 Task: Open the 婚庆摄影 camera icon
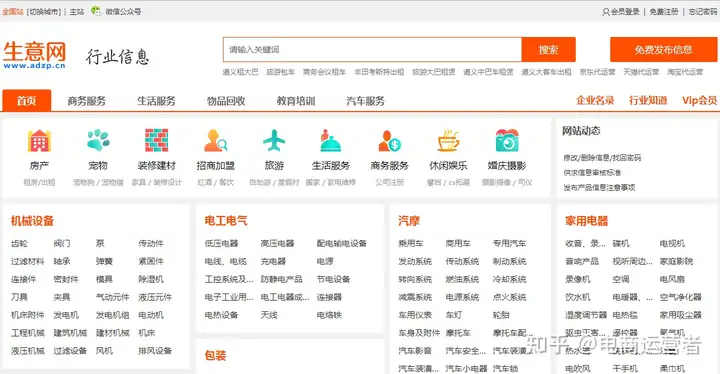tap(507, 140)
